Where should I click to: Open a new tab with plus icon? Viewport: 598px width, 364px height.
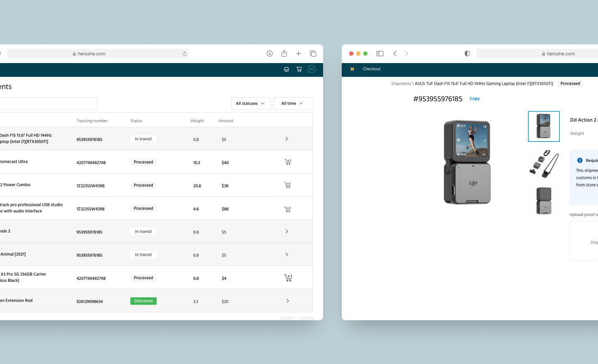tap(298, 54)
